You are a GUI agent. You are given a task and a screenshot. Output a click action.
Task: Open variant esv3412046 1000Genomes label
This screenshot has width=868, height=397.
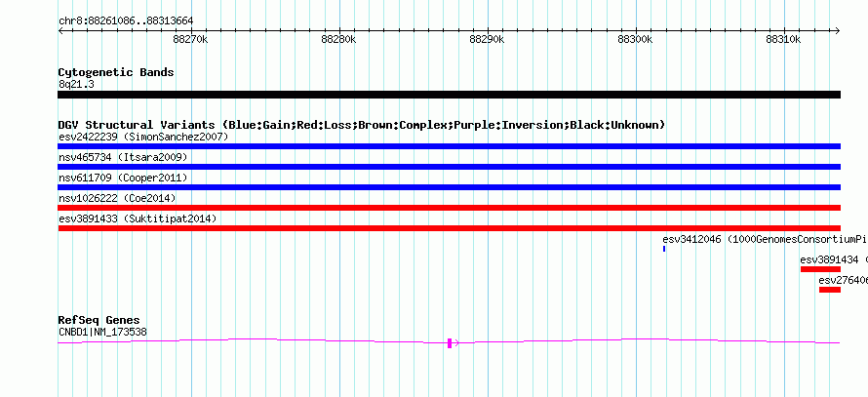point(765,239)
